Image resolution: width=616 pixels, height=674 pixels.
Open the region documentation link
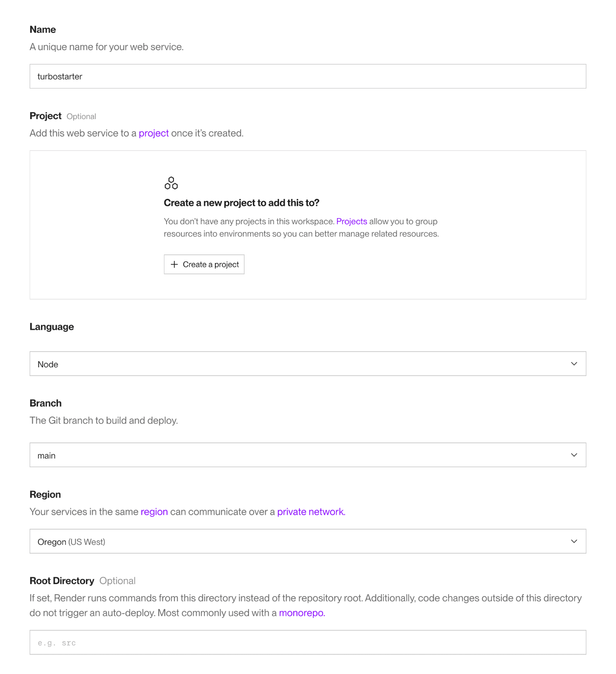pyautogui.click(x=154, y=512)
